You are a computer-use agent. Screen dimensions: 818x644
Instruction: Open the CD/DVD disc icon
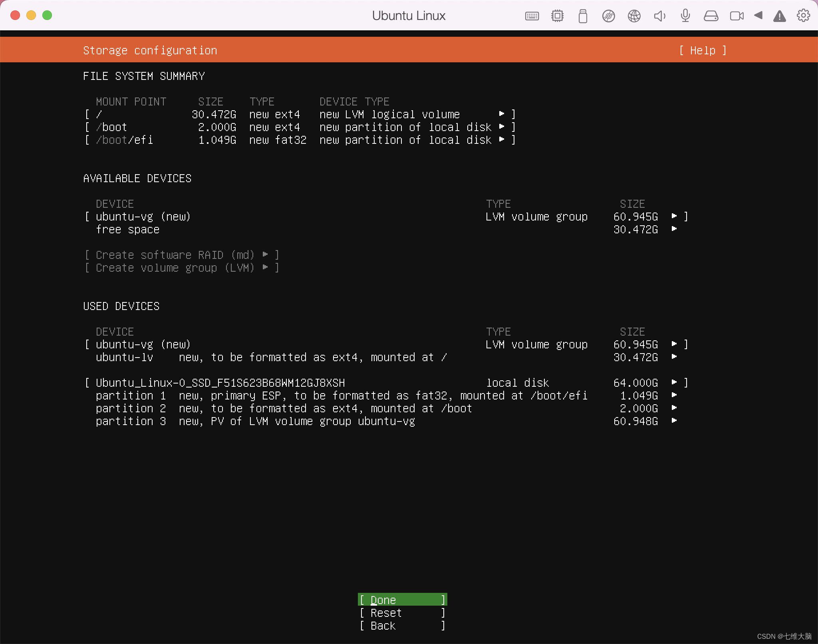(x=608, y=16)
